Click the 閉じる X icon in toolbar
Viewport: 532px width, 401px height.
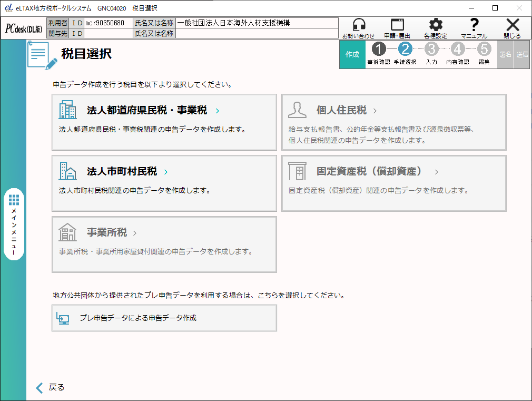coord(513,25)
